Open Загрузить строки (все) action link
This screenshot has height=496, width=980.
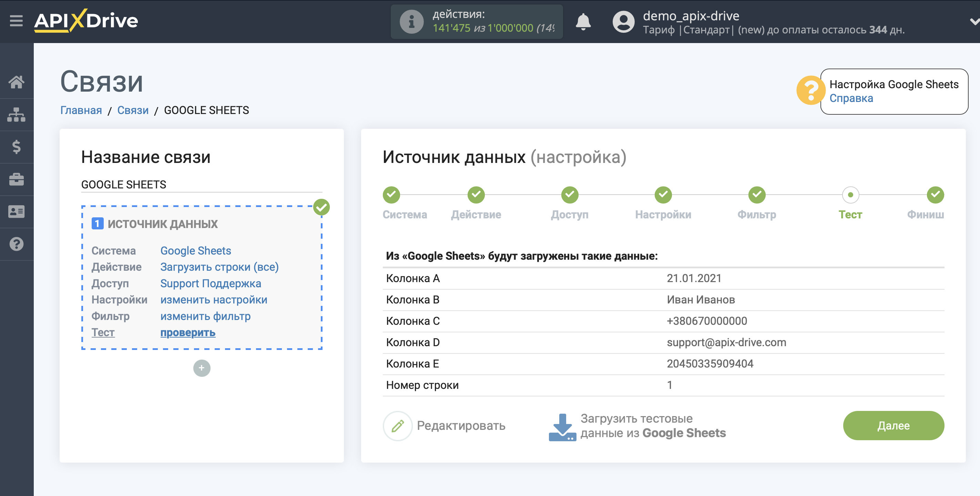point(220,267)
